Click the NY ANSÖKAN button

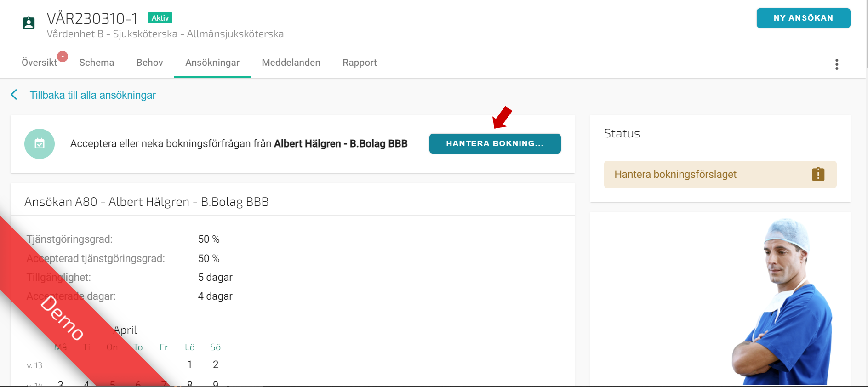(x=803, y=18)
